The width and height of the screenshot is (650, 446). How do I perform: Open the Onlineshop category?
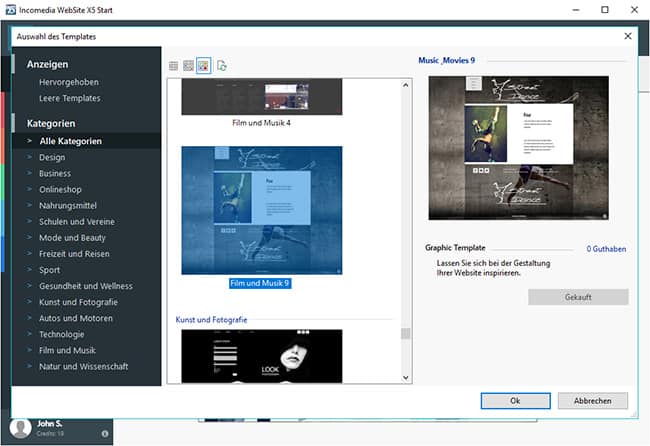coord(60,189)
